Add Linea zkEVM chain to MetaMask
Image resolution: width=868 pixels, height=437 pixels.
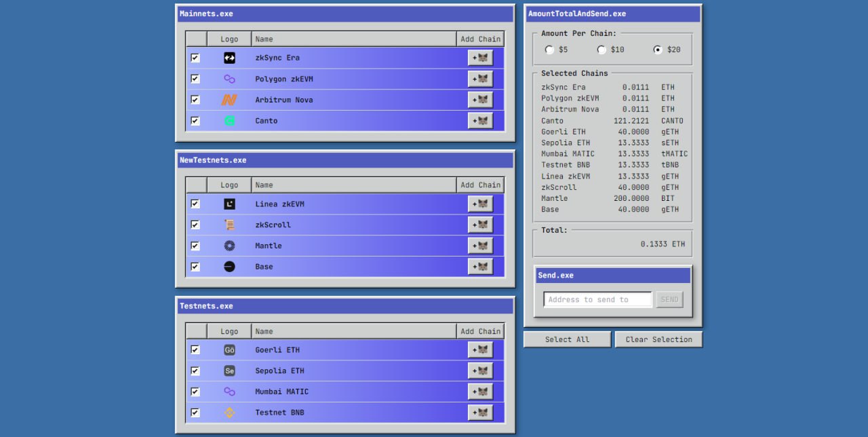480,204
